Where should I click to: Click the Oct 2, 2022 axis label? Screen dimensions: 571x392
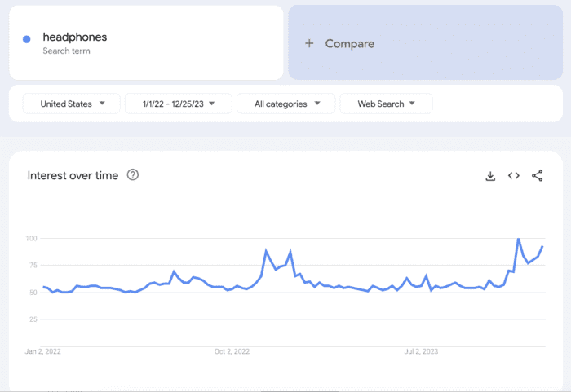[232, 352]
